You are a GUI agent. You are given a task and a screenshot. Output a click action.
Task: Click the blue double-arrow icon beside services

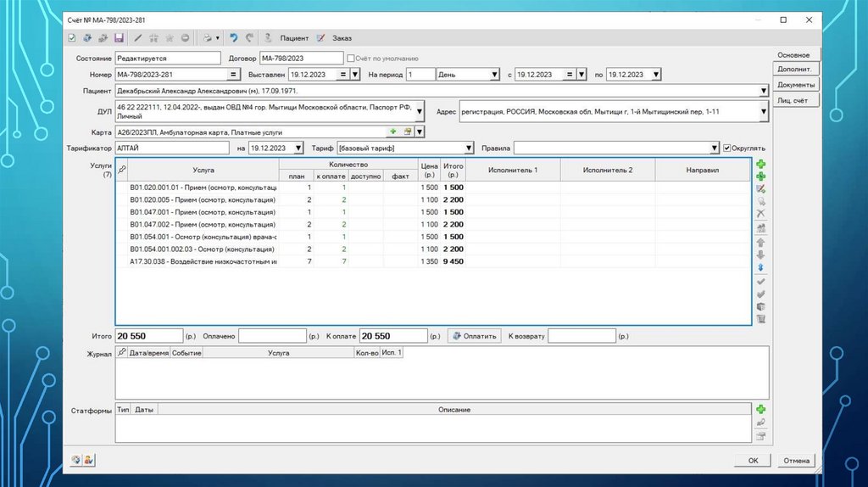tap(760, 267)
